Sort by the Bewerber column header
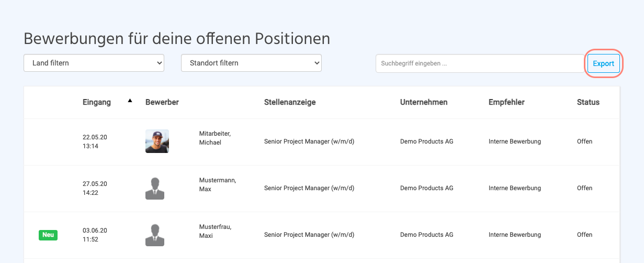 pyautogui.click(x=162, y=102)
